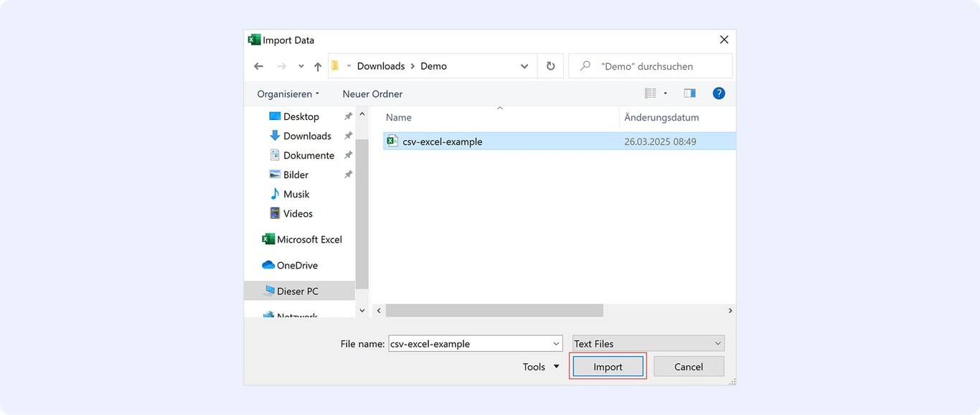The image size is (980, 415).
Task: Close the Import Data dialog
Action: click(x=724, y=40)
